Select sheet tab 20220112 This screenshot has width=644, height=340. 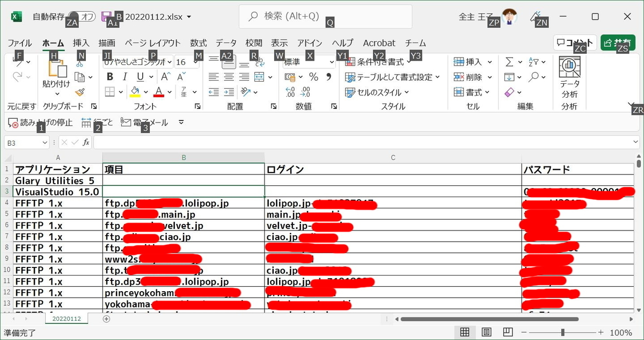coord(67,319)
